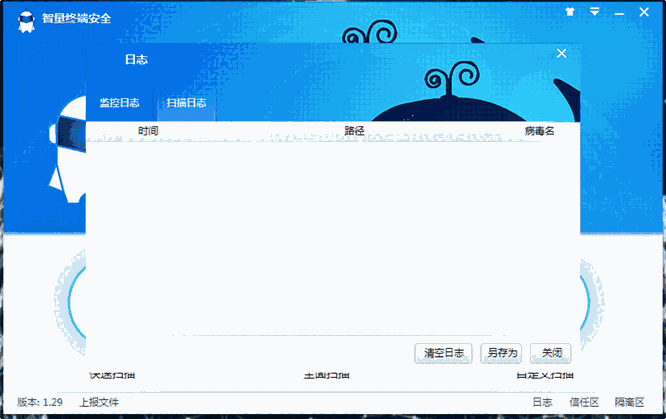Switch to the 监控日志 tab

[119, 102]
